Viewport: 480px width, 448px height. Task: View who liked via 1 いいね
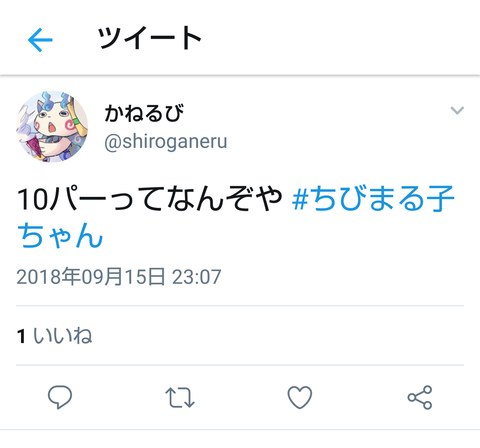(54, 335)
